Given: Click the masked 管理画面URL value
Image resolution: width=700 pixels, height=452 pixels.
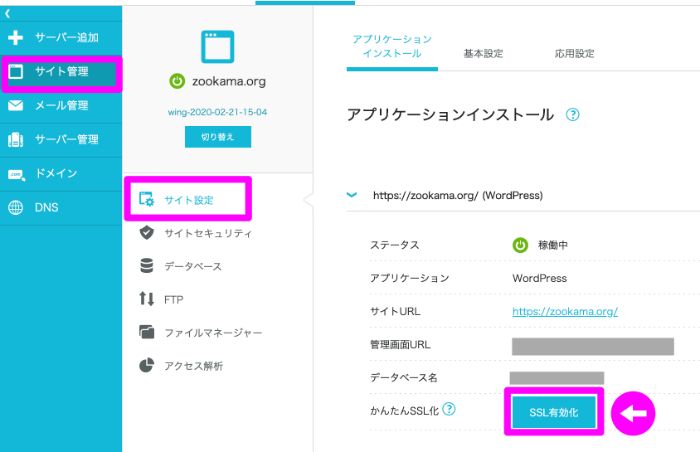Looking at the screenshot, I should click(593, 347).
